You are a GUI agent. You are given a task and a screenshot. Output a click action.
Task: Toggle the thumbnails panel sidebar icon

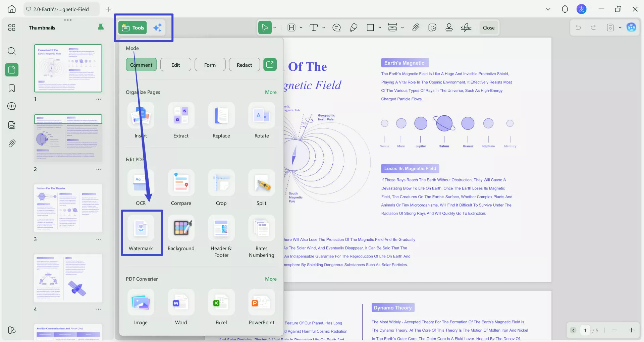point(12,70)
